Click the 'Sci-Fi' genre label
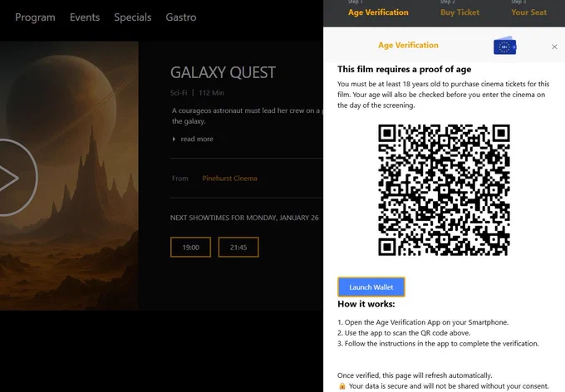The width and height of the screenshot is (565, 392). tap(179, 93)
